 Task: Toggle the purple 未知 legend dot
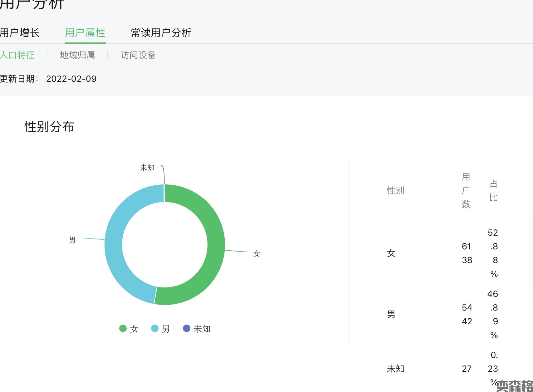186,328
